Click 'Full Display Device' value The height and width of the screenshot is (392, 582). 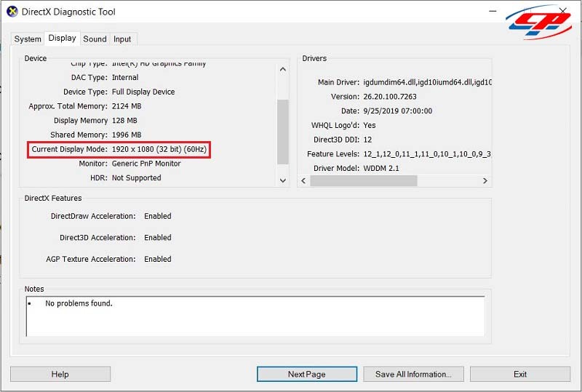(143, 92)
